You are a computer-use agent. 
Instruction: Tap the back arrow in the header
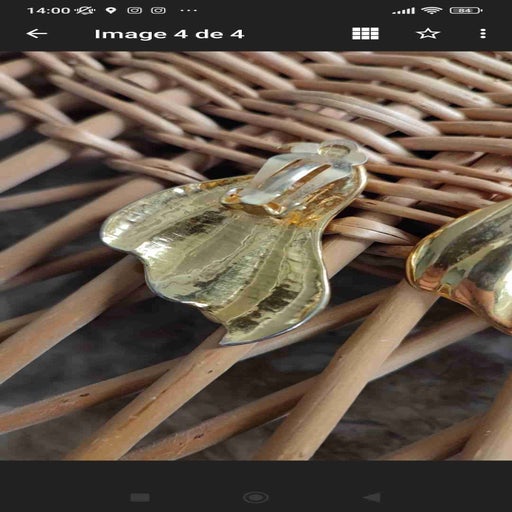click(x=37, y=34)
